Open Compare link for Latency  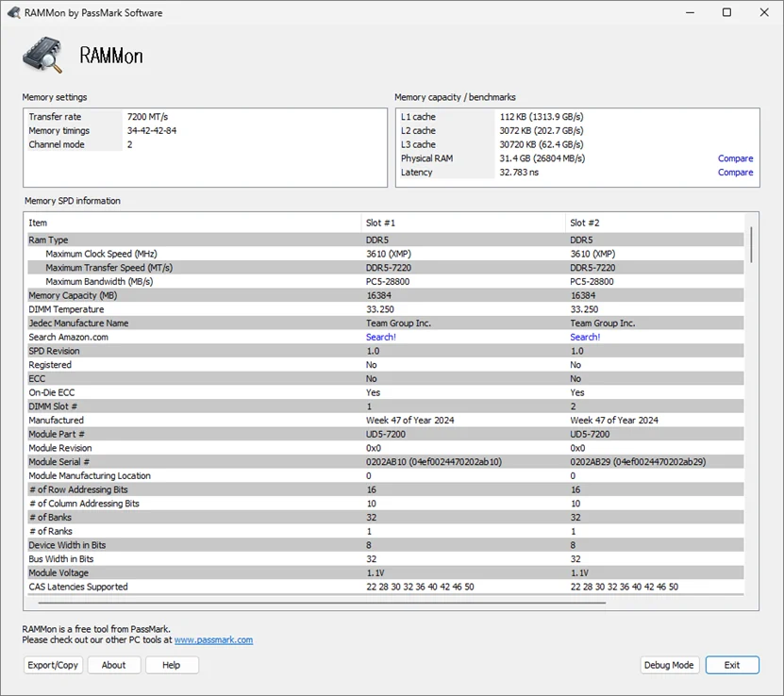(x=735, y=173)
